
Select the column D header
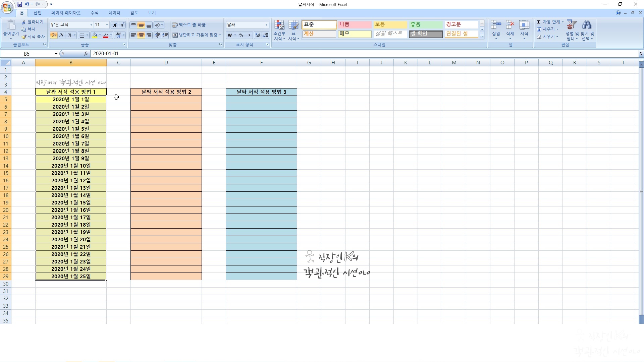pos(166,63)
